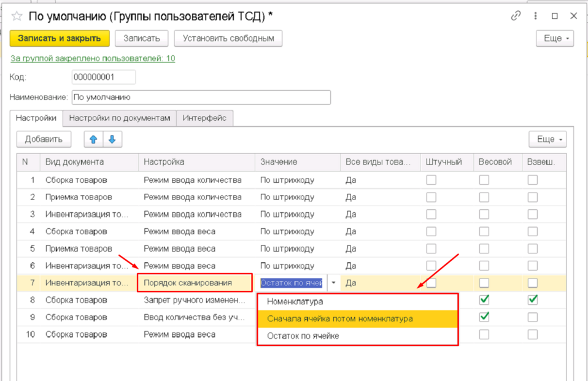The height and width of the screenshot is (381, 588).
Task: Switch to Настройки по документам tab
Action: 119,118
